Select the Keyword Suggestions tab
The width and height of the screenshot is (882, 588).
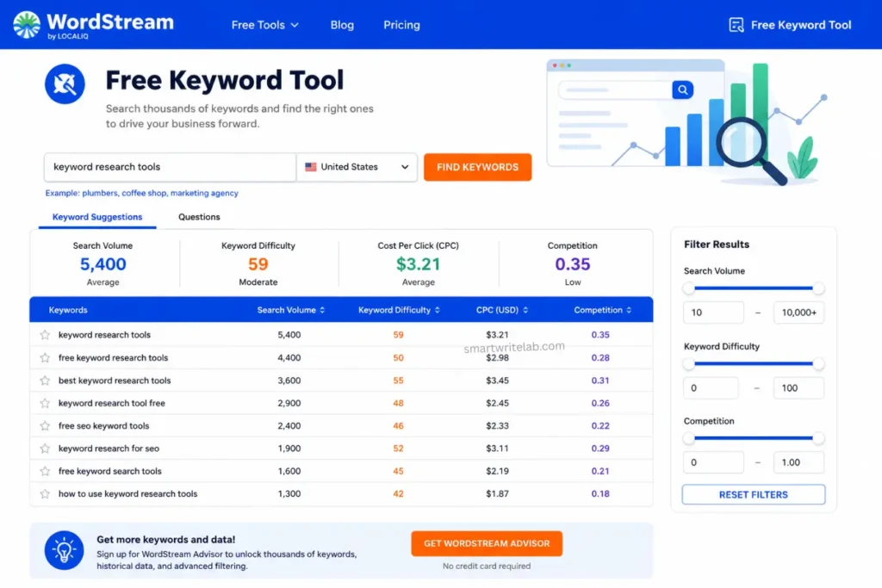[97, 217]
